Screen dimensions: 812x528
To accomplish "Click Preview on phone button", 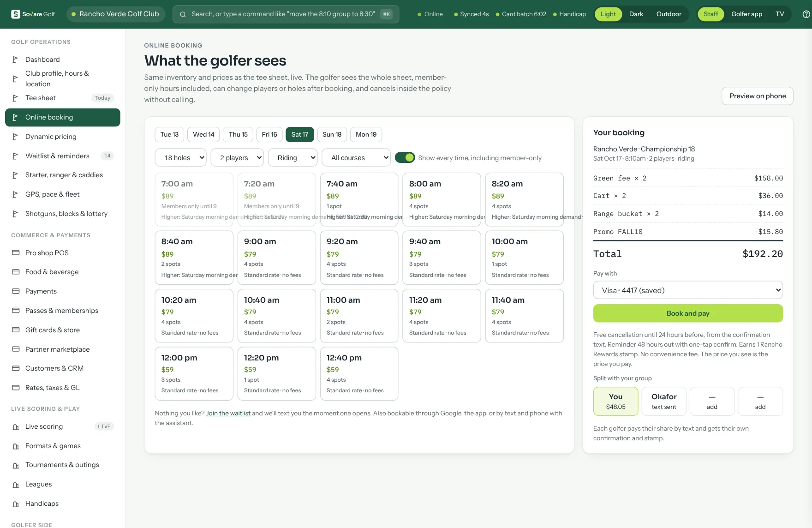I will (757, 96).
